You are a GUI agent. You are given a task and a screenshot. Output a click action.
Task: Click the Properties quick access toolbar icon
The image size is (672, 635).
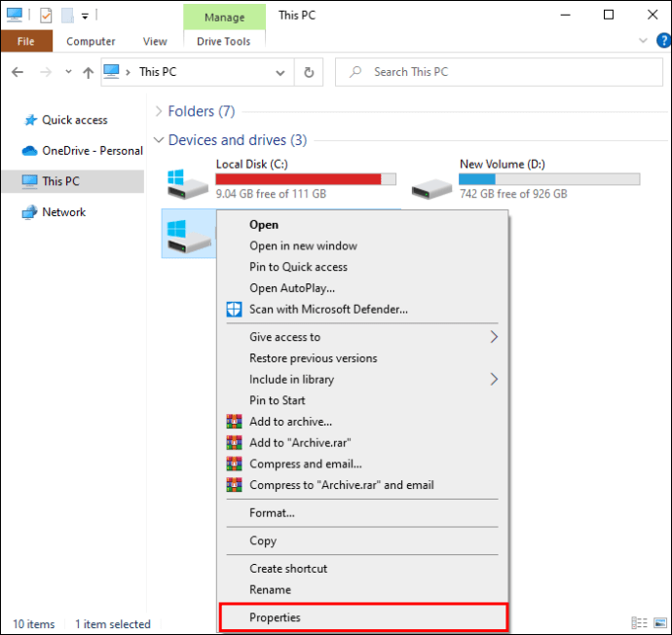[46, 16]
